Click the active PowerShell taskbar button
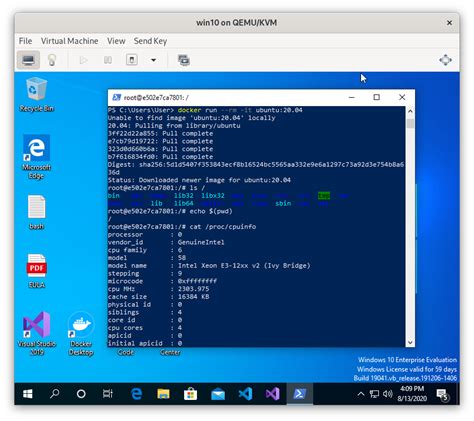The height and width of the screenshot is (421, 474). tap(299, 394)
